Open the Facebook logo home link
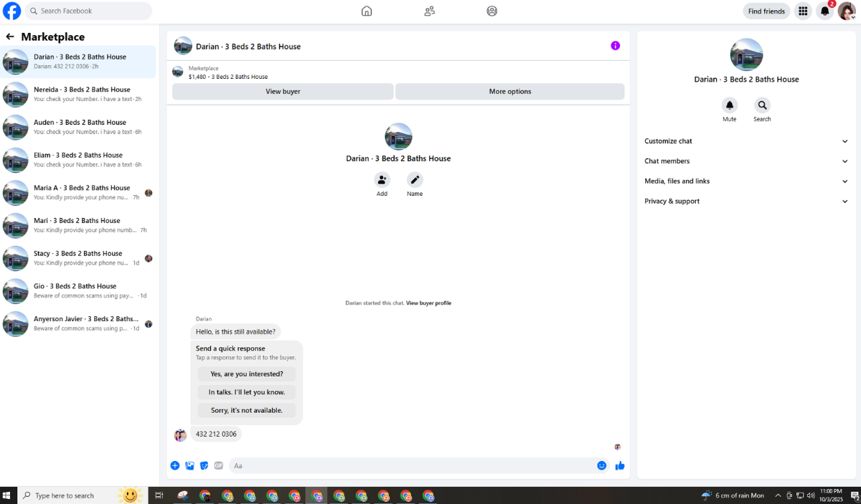This screenshot has height=504, width=861. click(x=12, y=11)
